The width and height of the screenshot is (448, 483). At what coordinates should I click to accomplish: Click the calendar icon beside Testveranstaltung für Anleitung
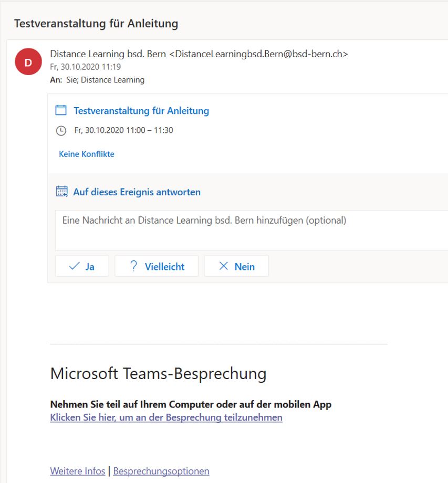(x=61, y=110)
